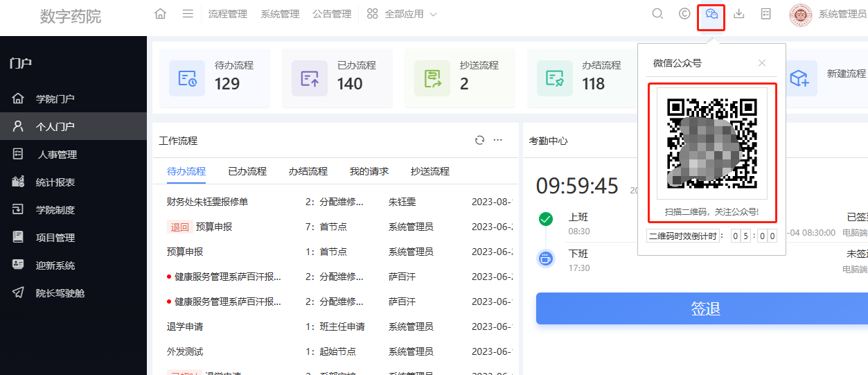Select 学院制度 in sidebar
The width and height of the screenshot is (868, 375).
[73, 209]
